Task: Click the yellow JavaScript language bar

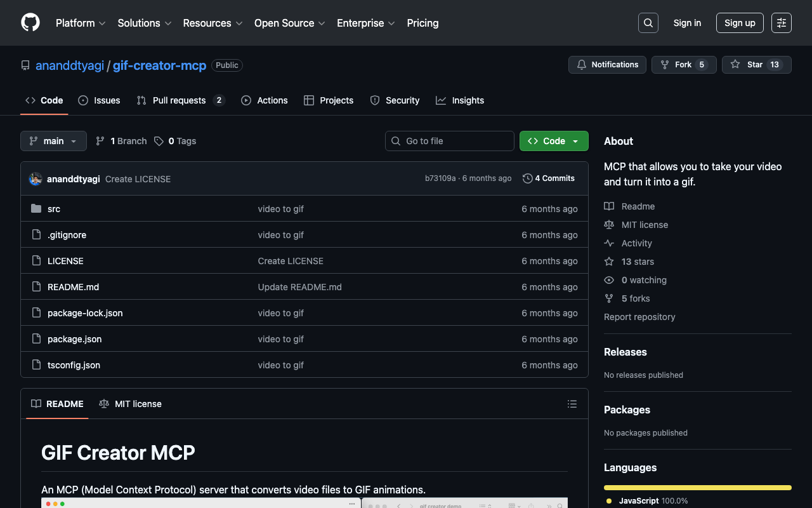Action: 697,488
